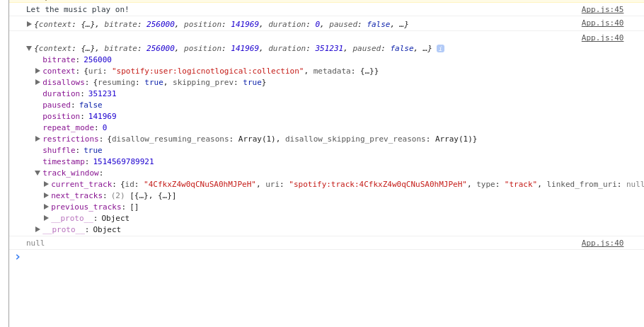The image size is (644, 327).
Task: Click the paused: false property row
Action: [x=72, y=105]
